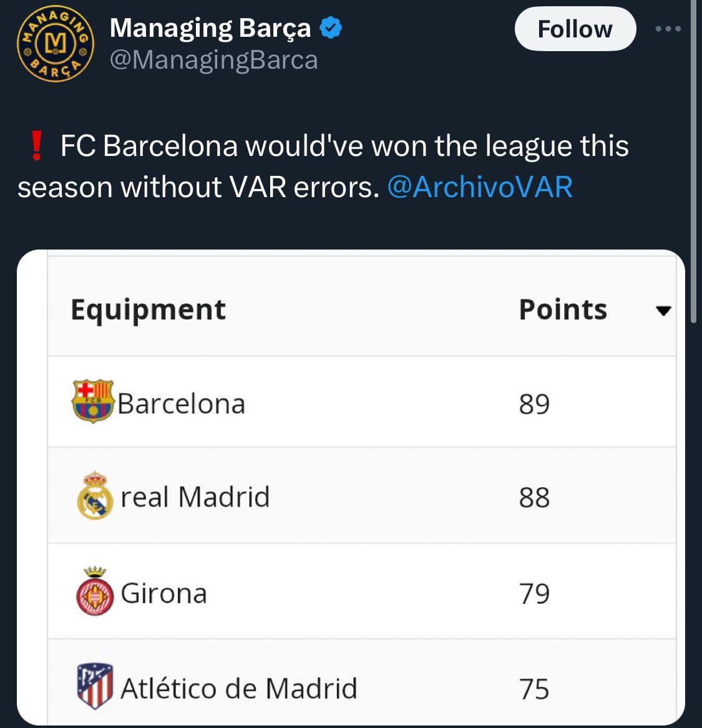The height and width of the screenshot is (728, 702).
Task: Open the @ManagingBarca handle
Action: (x=213, y=60)
